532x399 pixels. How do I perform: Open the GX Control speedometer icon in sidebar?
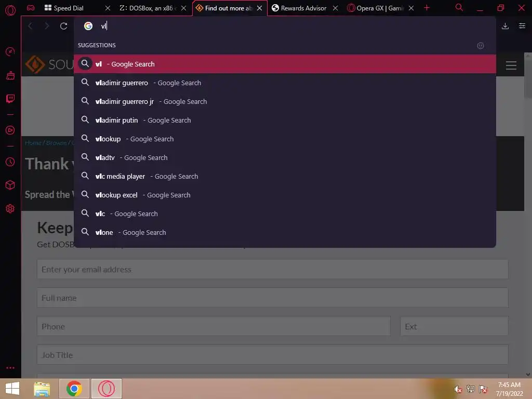(10, 51)
